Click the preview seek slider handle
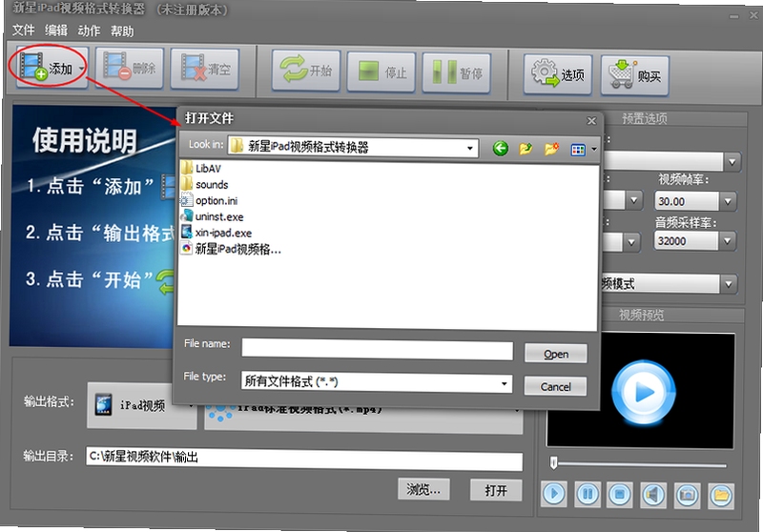Viewport: 763px width, 532px height. click(553, 462)
